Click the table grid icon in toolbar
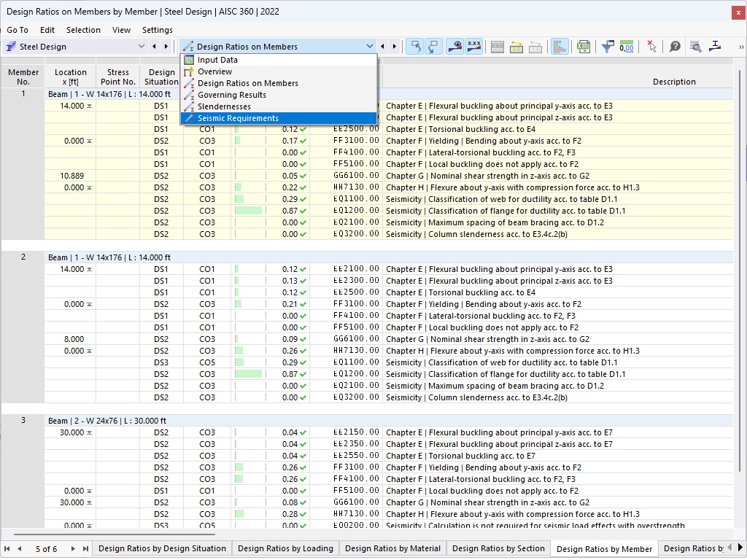 (x=498, y=47)
